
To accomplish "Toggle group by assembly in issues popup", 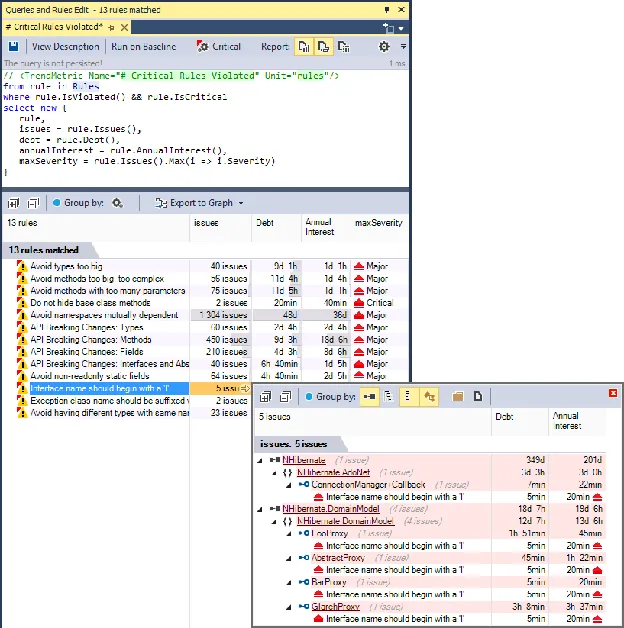I will coord(369,397).
